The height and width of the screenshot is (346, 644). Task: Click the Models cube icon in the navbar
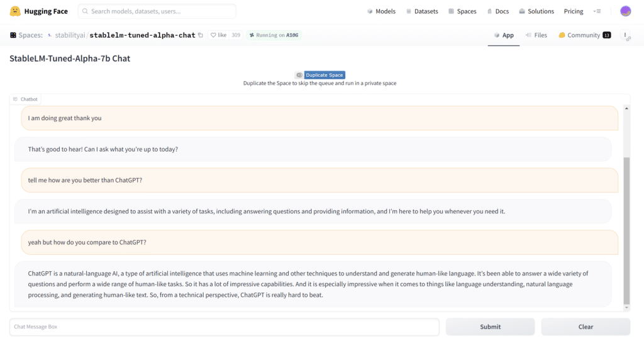[370, 11]
